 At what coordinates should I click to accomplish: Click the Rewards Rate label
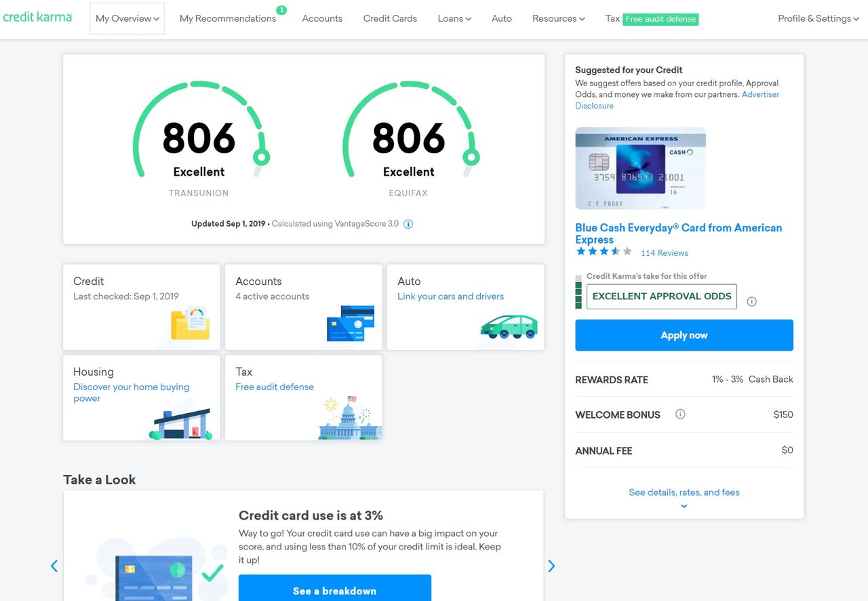(x=612, y=380)
